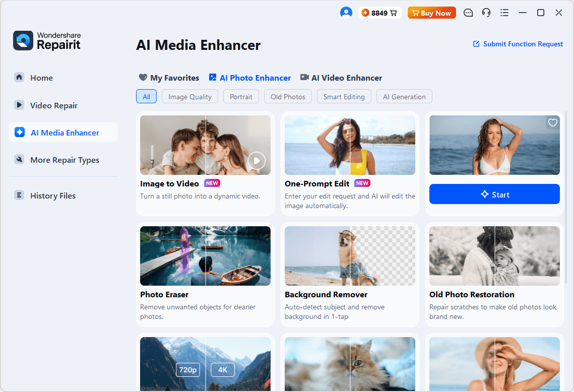Open More Repair Types in sidebar
574x392 pixels.
[63, 160]
